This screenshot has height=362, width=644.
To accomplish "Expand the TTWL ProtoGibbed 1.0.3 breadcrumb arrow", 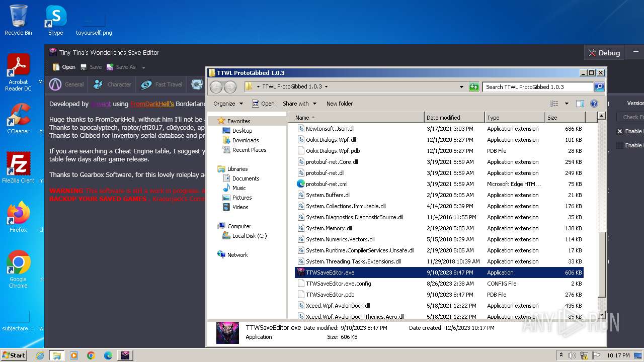I will pos(326,86).
